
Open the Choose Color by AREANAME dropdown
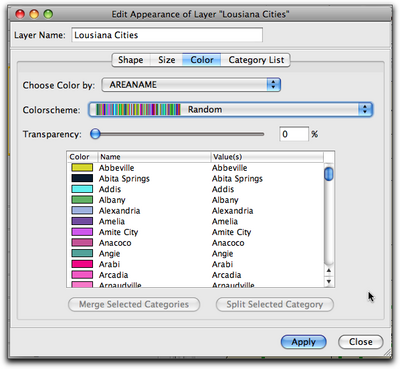[191, 85]
